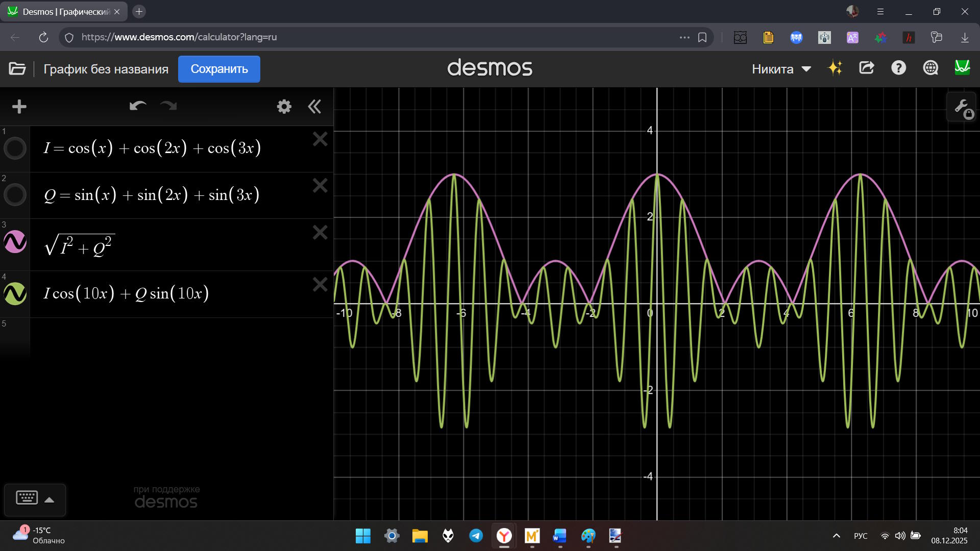980x551 pixels.
Task: Click the add item plus icon
Action: (x=19, y=107)
